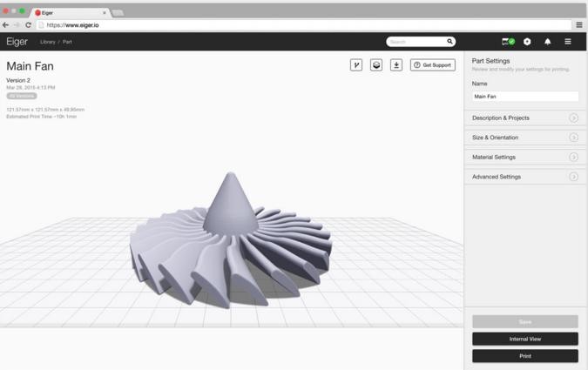Expand Size & Orientation section

(524, 138)
